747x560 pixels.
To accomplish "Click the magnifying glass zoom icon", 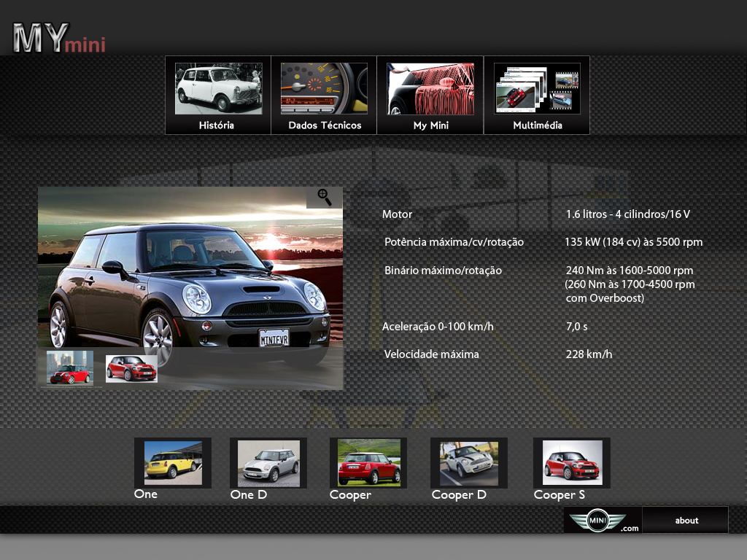I will click(x=325, y=197).
